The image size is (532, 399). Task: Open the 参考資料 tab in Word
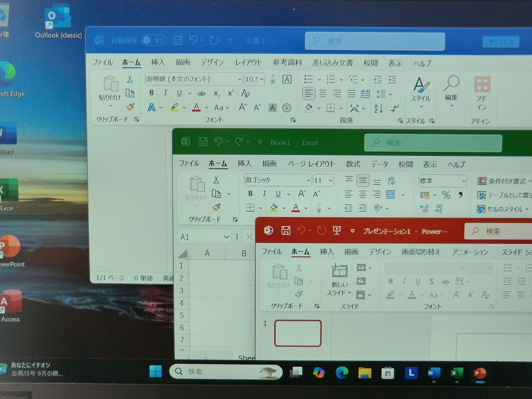[287, 63]
